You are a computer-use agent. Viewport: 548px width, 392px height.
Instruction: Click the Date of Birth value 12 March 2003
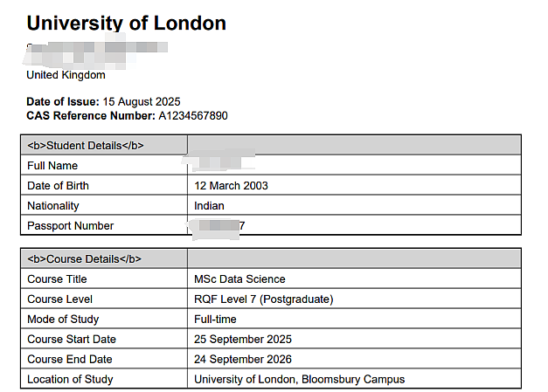coord(231,185)
